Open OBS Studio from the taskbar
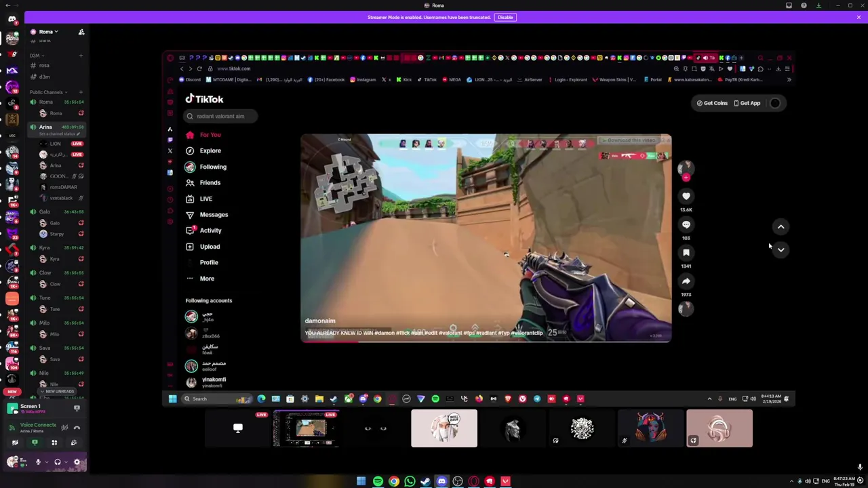The image size is (868, 488). pyautogui.click(x=458, y=481)
